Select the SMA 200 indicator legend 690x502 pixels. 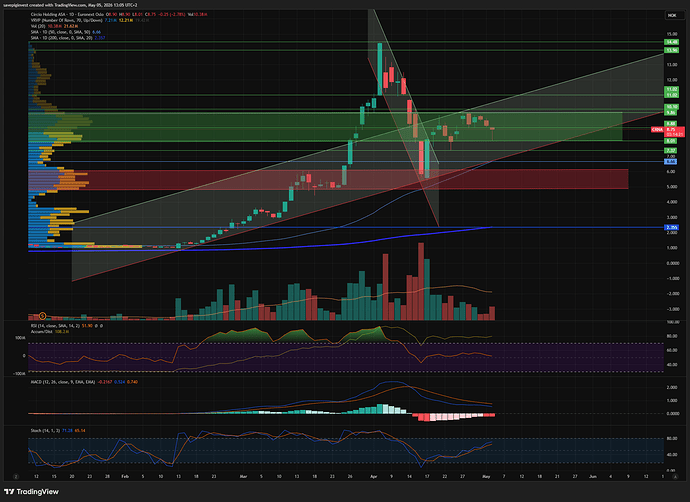68,38
